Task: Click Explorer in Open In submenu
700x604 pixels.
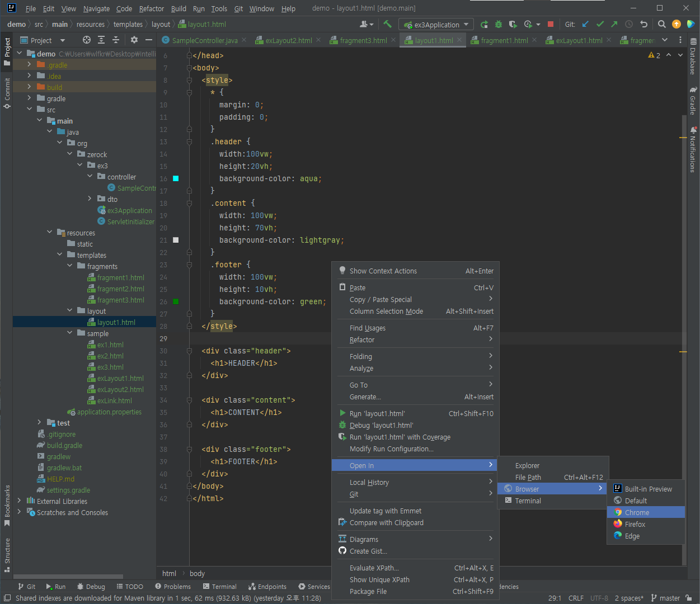Action: (x=553, y=465)
